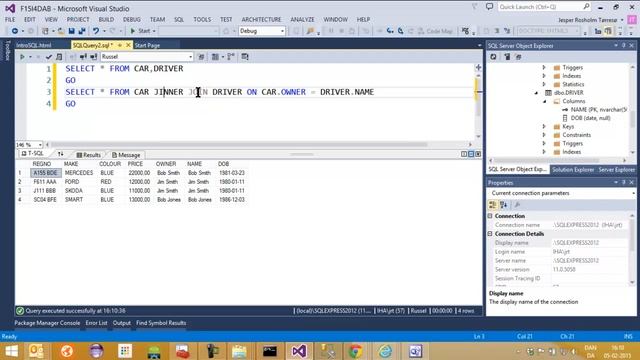The image size is (640, 360).
Task: Click the Code Map toolbar icon
Action: pos(436,31)
